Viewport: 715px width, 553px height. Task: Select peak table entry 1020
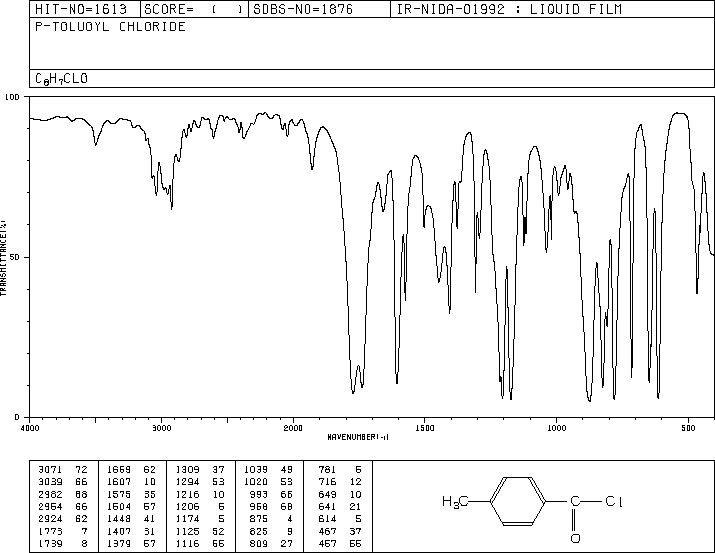point(256,482)
